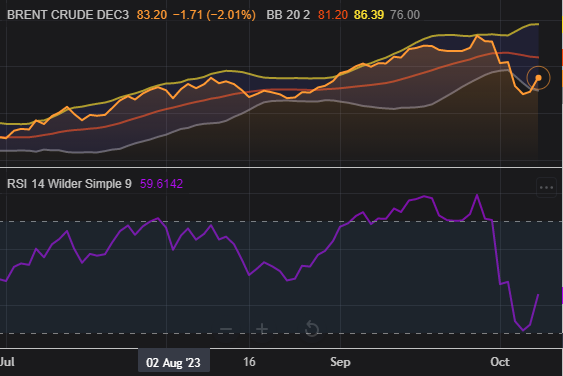Reset chart view with the undo arrow icon
The image size is (563, 376).
tap(312, 329)
